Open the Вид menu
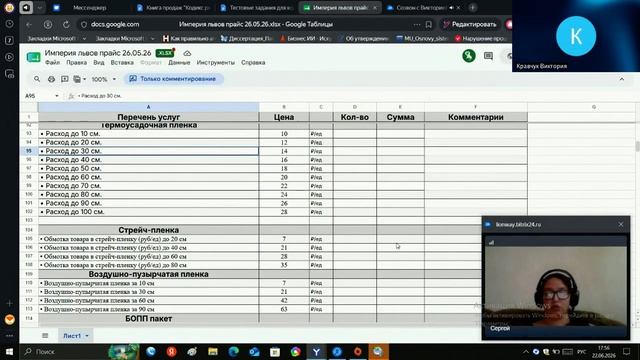This screenshot has width=640, height=360. [x=99, y=62]
